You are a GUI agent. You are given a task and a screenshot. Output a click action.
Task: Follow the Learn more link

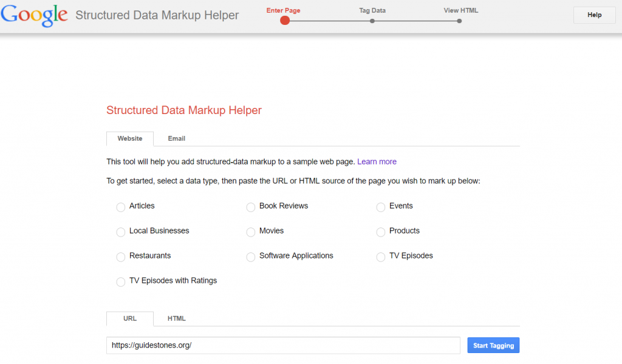coord(377,161)
